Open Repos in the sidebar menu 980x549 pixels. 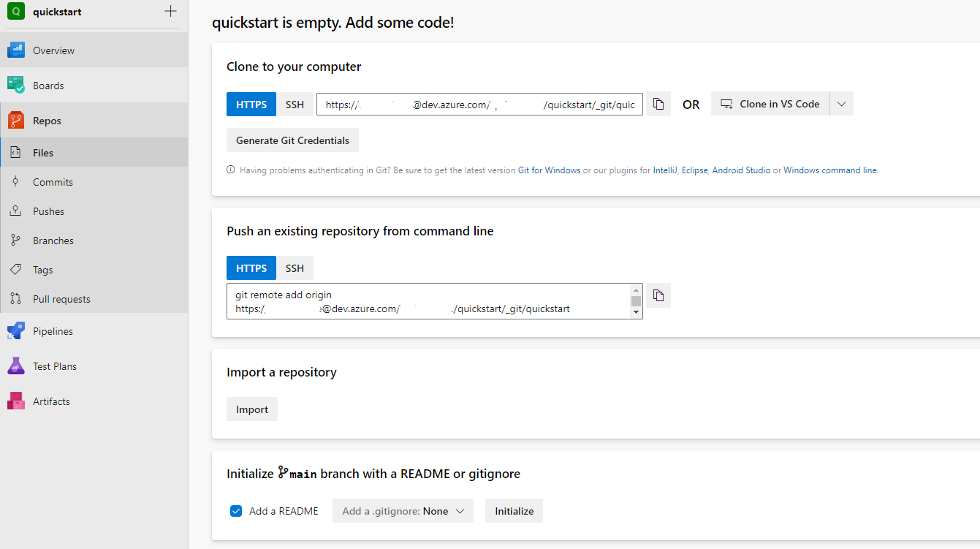pyautogui.click(x=94, y=121)
